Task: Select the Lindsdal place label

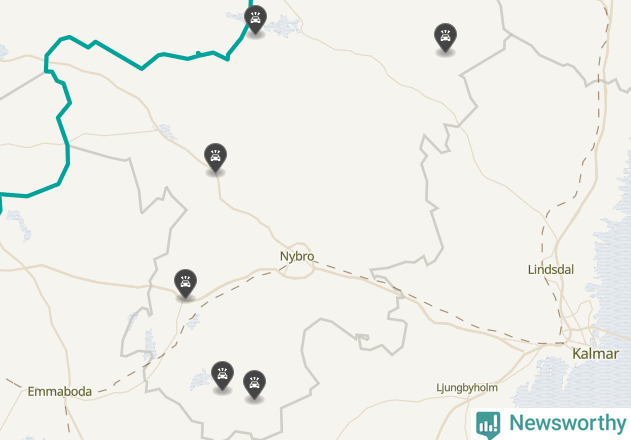Action: point(551,269)
